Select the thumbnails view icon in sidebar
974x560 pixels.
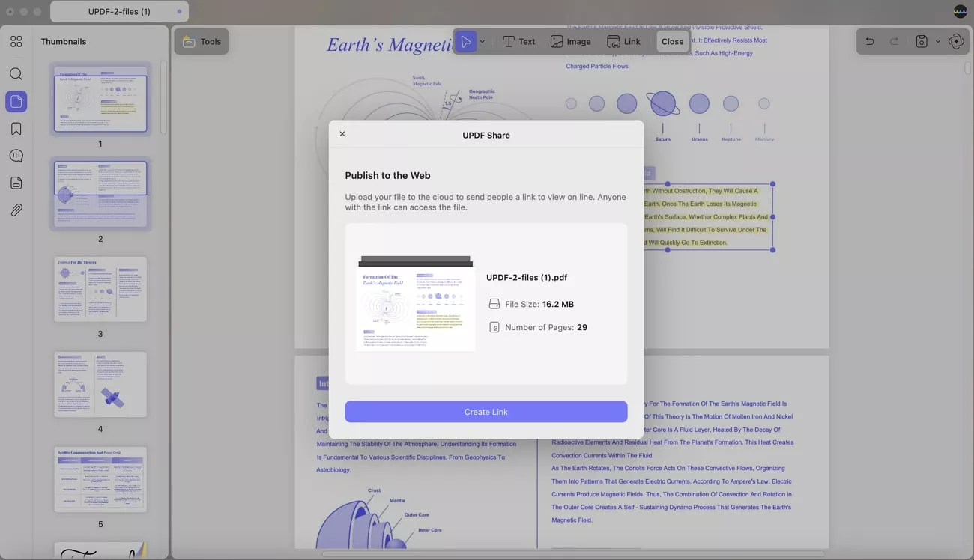pos(16,100)
